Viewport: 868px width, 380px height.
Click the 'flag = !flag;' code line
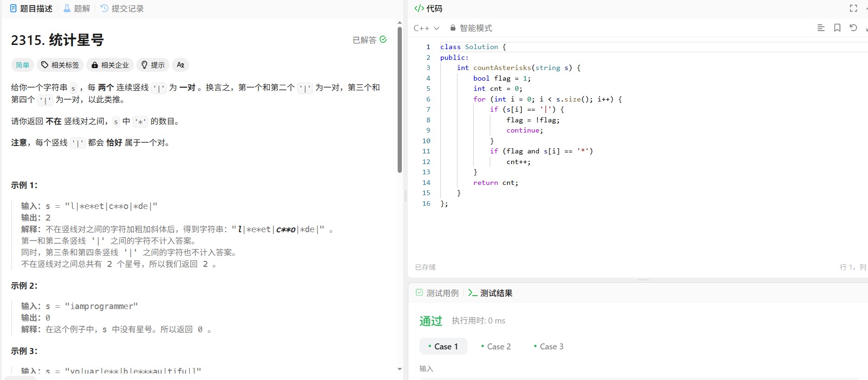533,120
